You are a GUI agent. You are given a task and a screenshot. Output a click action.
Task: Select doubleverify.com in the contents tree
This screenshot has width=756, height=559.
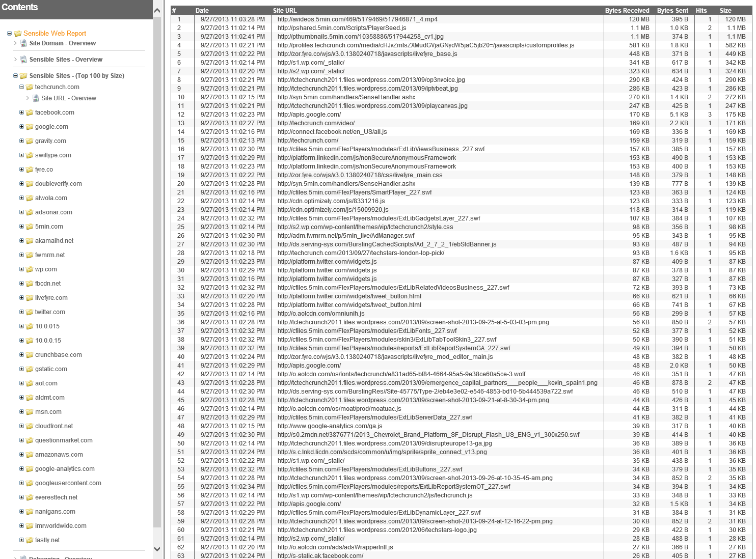[59, 184]
